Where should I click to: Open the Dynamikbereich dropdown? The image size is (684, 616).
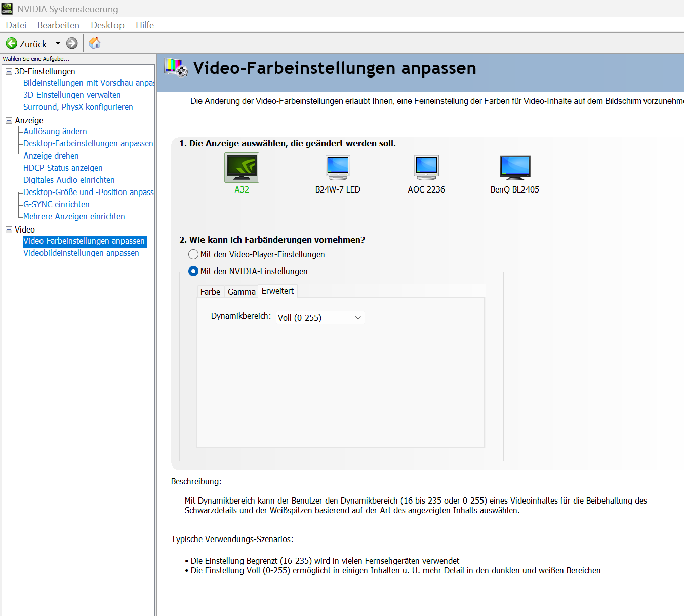(x=320, y=318)
